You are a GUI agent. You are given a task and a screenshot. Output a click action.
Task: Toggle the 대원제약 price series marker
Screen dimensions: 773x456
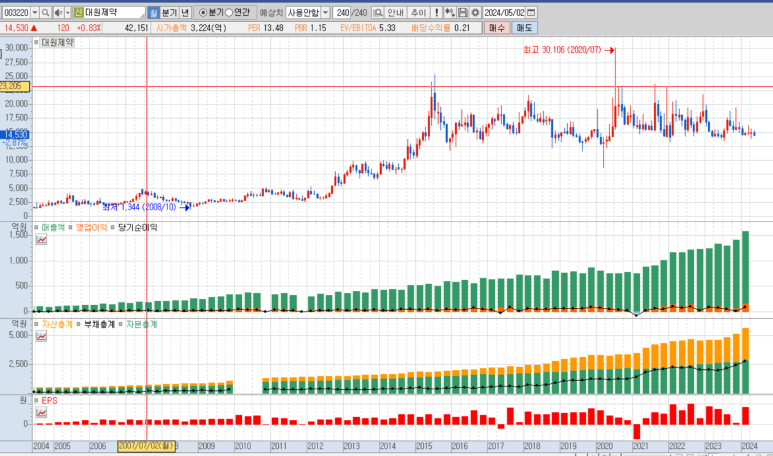pos(36,42)
